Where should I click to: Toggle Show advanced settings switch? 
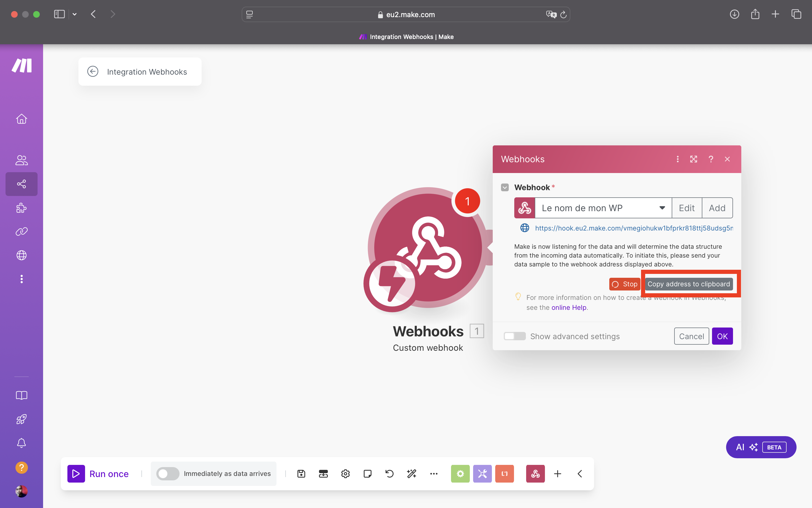[514, 336]
